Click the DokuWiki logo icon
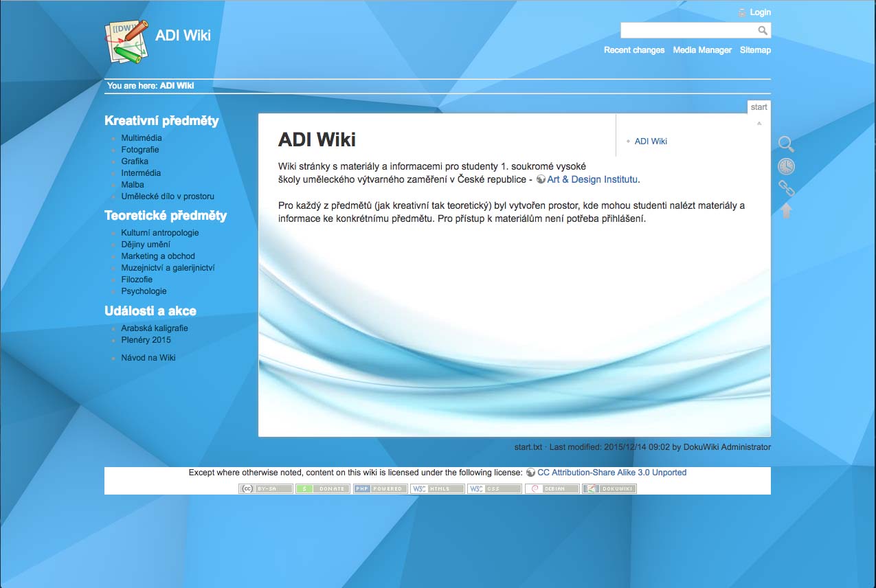Screen dimensions: 876x588 [127, 41]
